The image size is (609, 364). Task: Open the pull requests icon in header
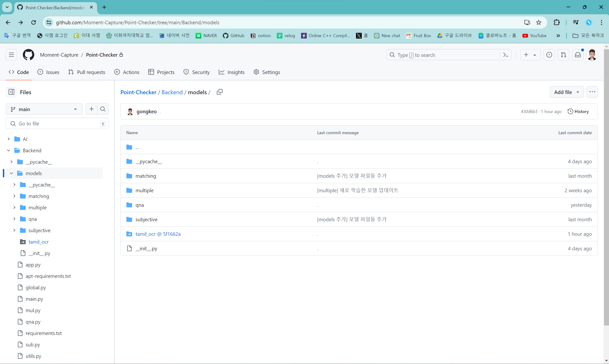click(x=564, y=55)
